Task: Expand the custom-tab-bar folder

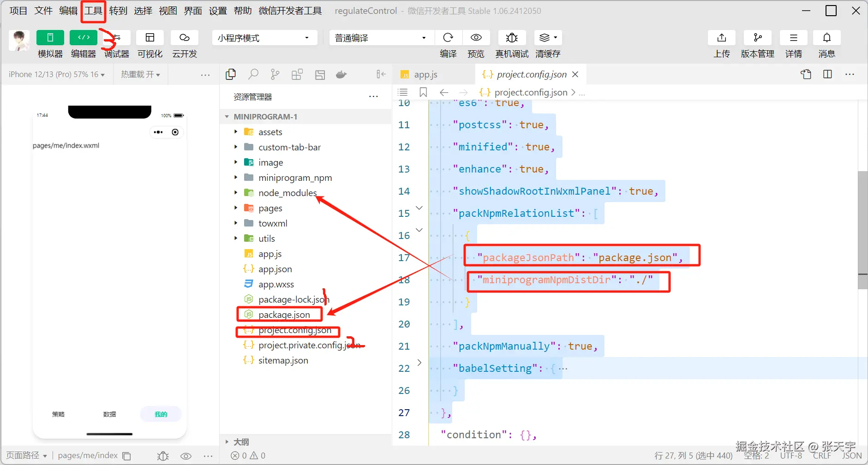Action: click(236, 147)
